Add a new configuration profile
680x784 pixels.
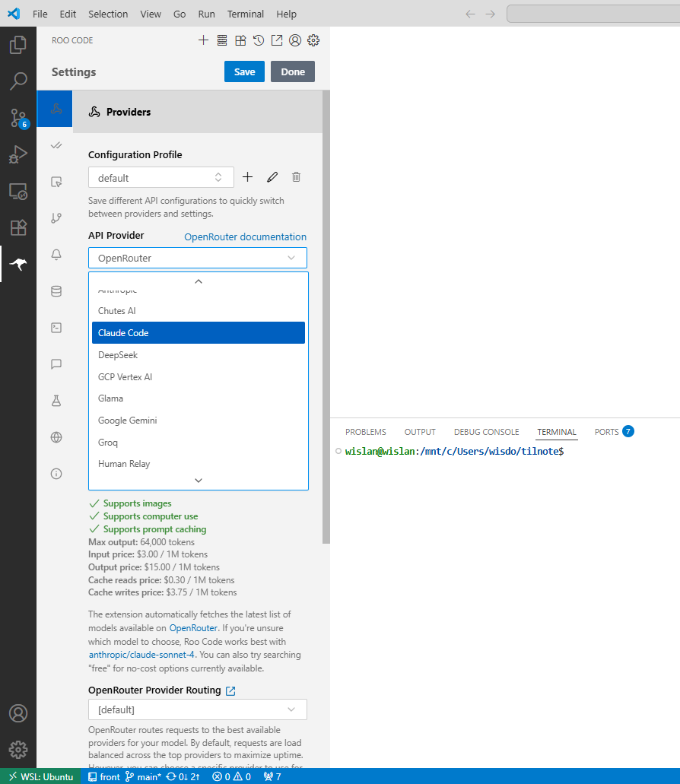(247, 177)
